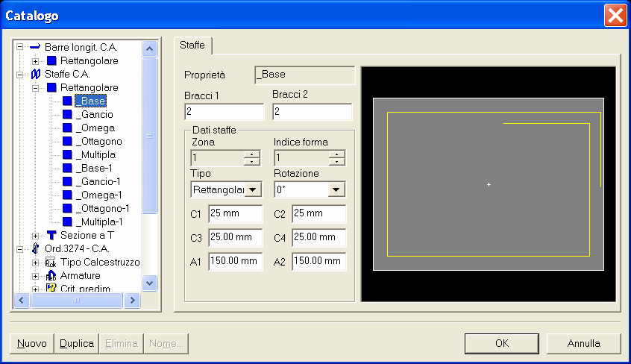Click blue square icon beside _Ottagono
This screenshot has height=364, width=631.
(x=67, y=141)
